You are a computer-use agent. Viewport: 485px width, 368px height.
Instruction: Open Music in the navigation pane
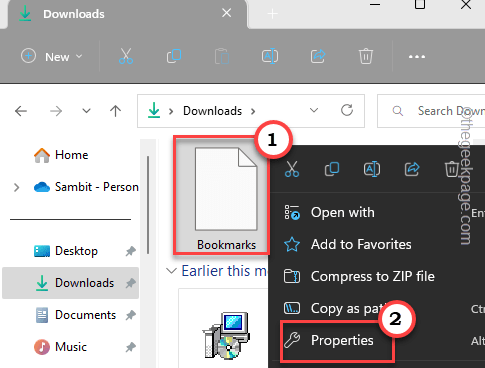pos(60,347)
